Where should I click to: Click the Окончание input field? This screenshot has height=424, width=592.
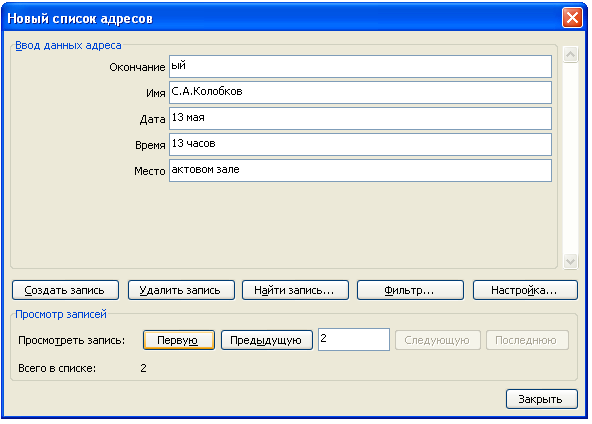360,66
